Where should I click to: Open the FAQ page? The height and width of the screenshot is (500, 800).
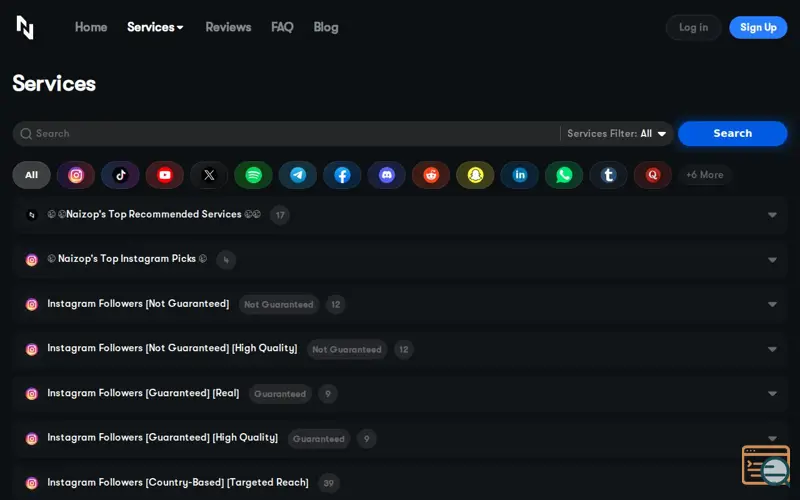pos(282,27)
